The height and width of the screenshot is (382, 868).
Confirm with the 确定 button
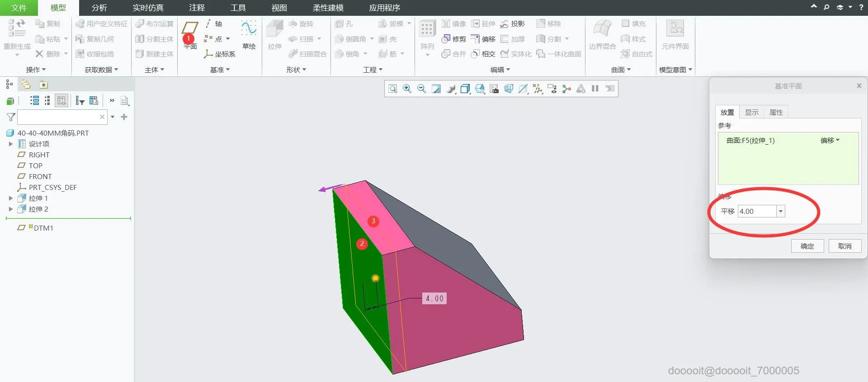tap(807, 246)
